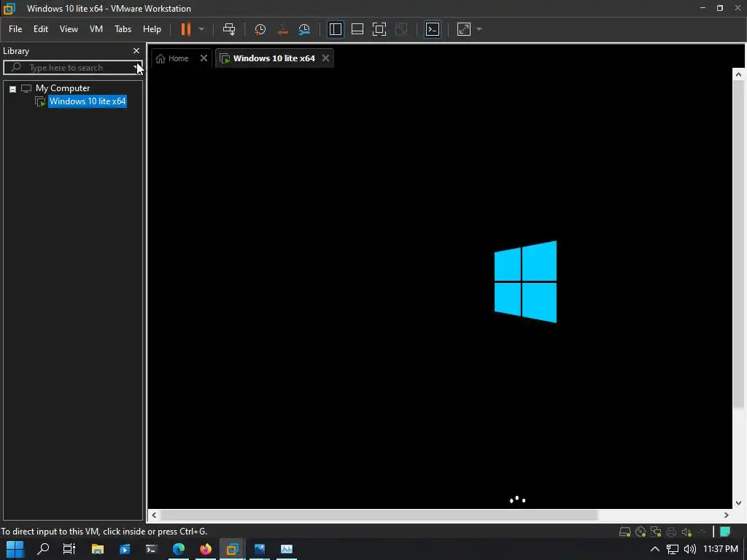Image resolution: width=747 pixels, height=560 pixels.
Task: Click the vertical scrollbar thumb
Action: point(738,244)
